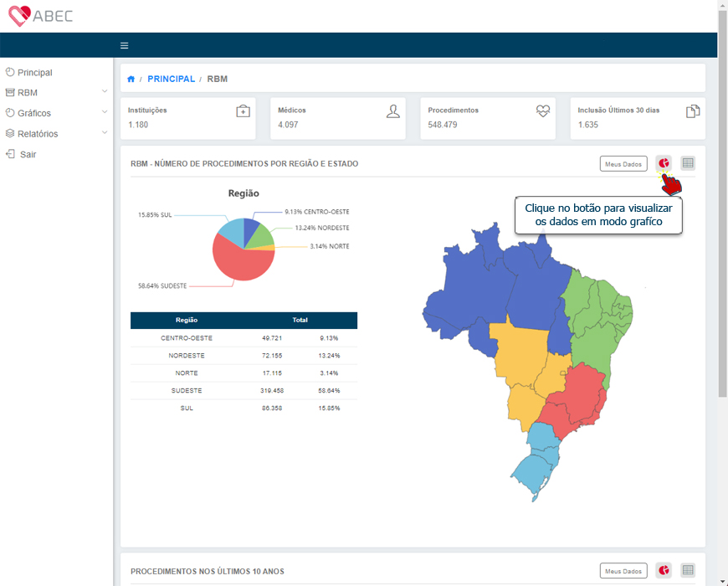Screen dimensions: 728x586
Task: Select the SUL table row label
Action: (x=187, y=409)
